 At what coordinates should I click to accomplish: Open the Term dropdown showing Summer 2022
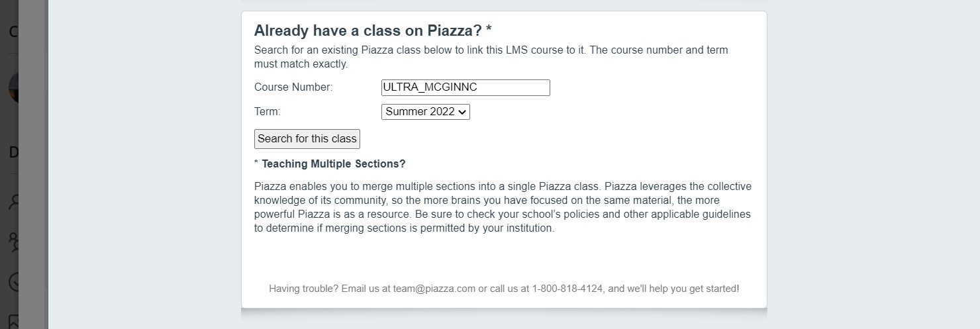tap(426, 112)
